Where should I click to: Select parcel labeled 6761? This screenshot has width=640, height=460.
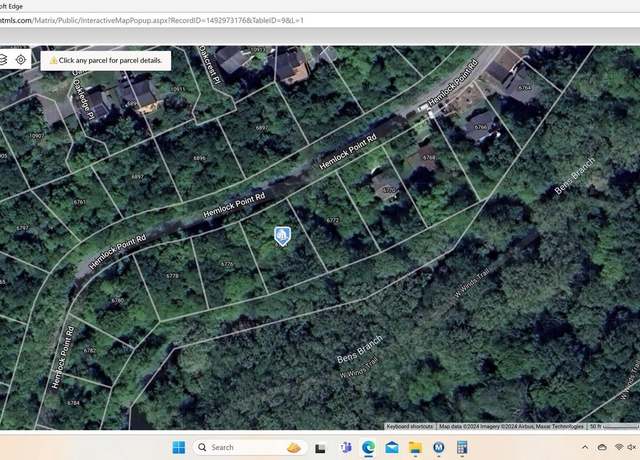(x=80, y=202)
